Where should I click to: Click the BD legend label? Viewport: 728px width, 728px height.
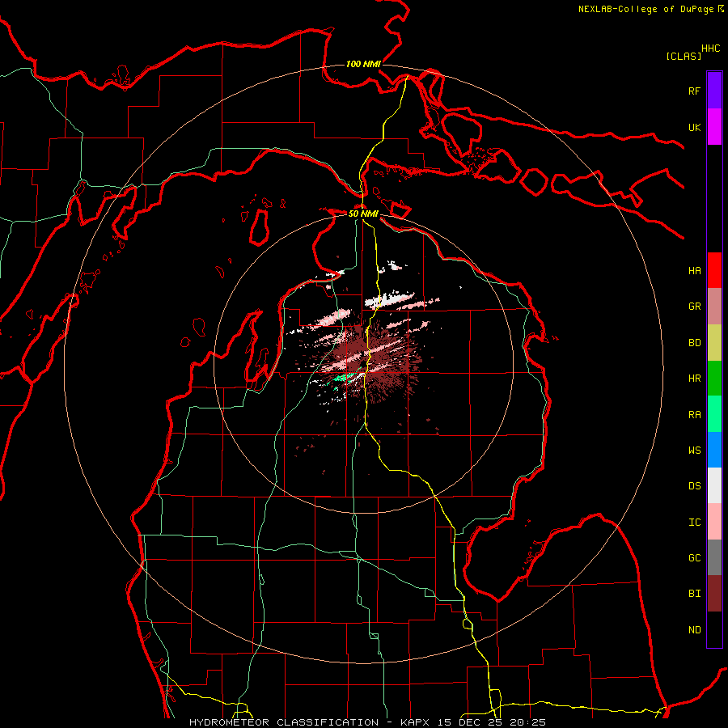pos(694,343)
